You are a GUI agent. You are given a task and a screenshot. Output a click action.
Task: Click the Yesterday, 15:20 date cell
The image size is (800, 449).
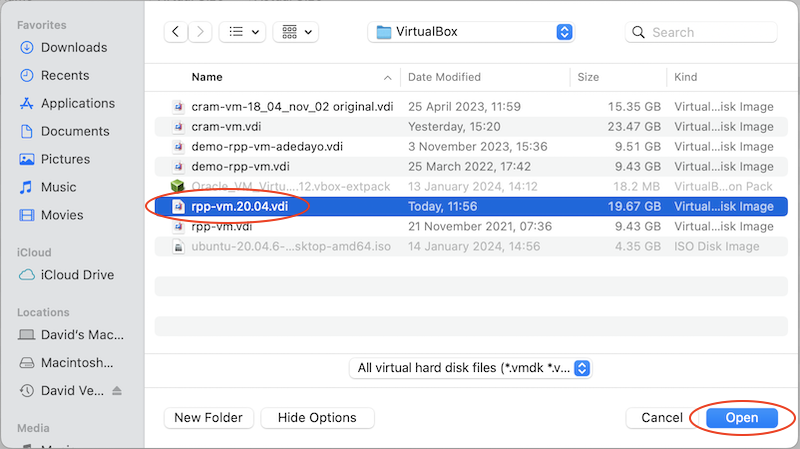tap(454, 127)
